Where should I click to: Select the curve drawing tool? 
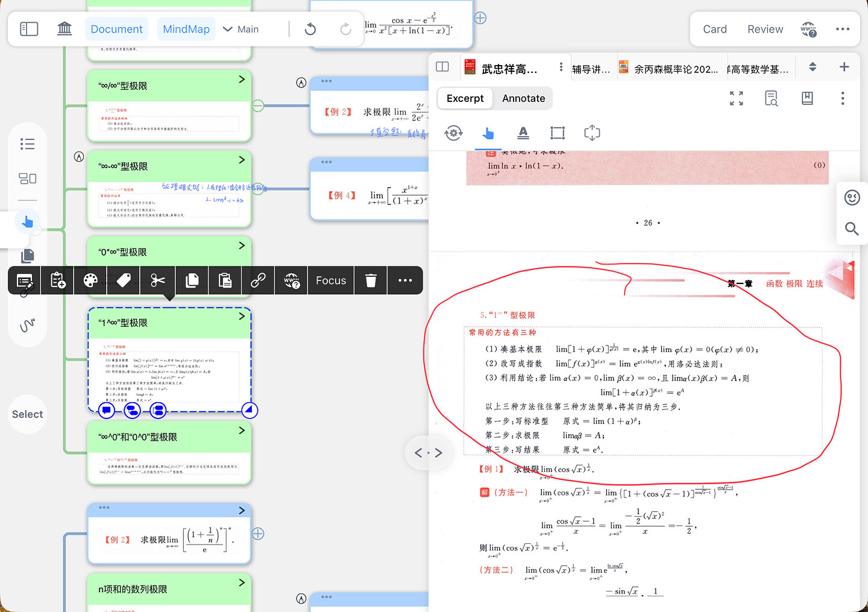[27, 325]
